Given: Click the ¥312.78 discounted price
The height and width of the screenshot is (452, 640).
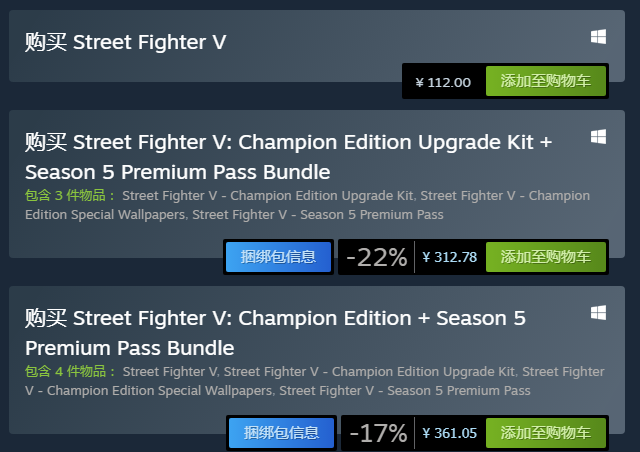Looking at the screenshot, I should point(449,257).
